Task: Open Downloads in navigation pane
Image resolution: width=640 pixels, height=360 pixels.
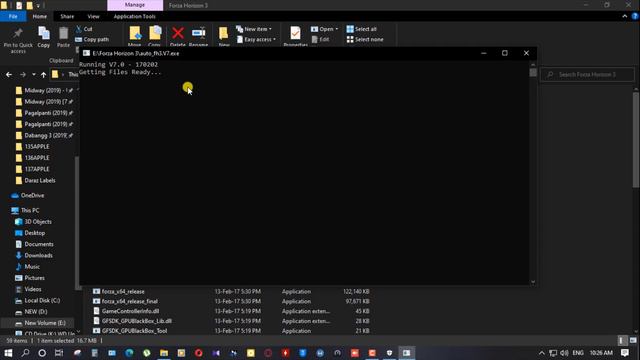Action: coord(38,256)
